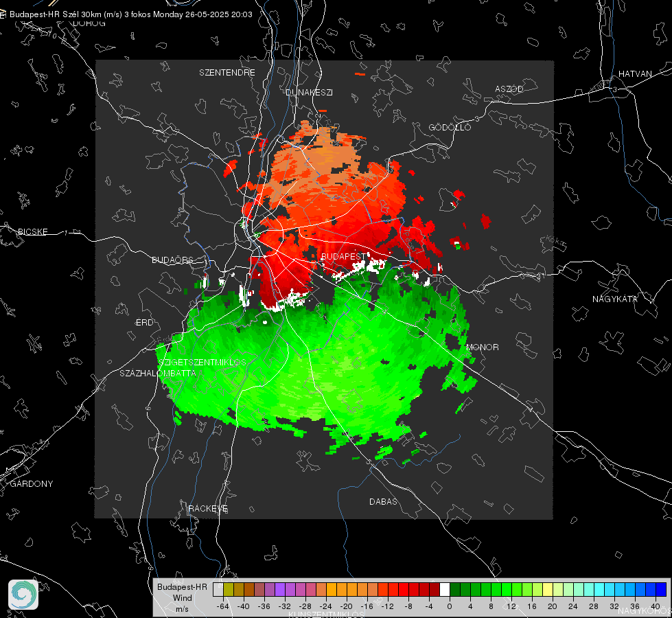Click the HATVAN town label
This screenshot has width=672, height=618.
pos(635,73)
